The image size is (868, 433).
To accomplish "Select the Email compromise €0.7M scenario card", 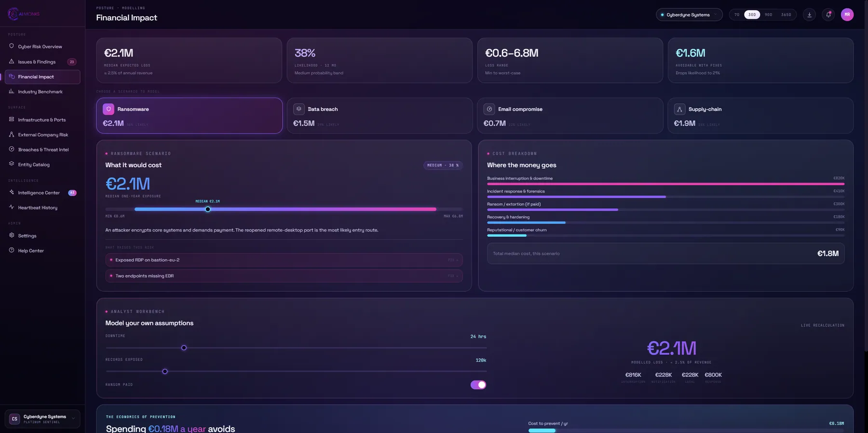I will (x=570, y=116).
